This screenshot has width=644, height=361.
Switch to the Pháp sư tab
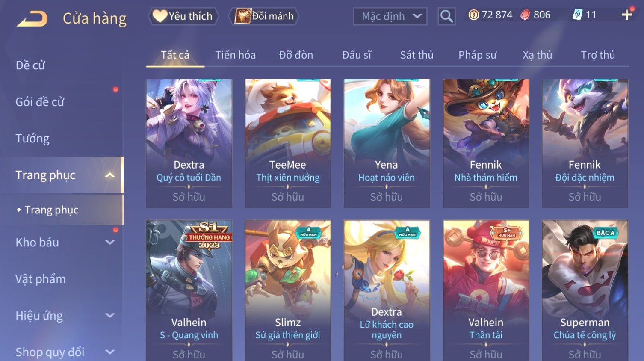[477, 55]
